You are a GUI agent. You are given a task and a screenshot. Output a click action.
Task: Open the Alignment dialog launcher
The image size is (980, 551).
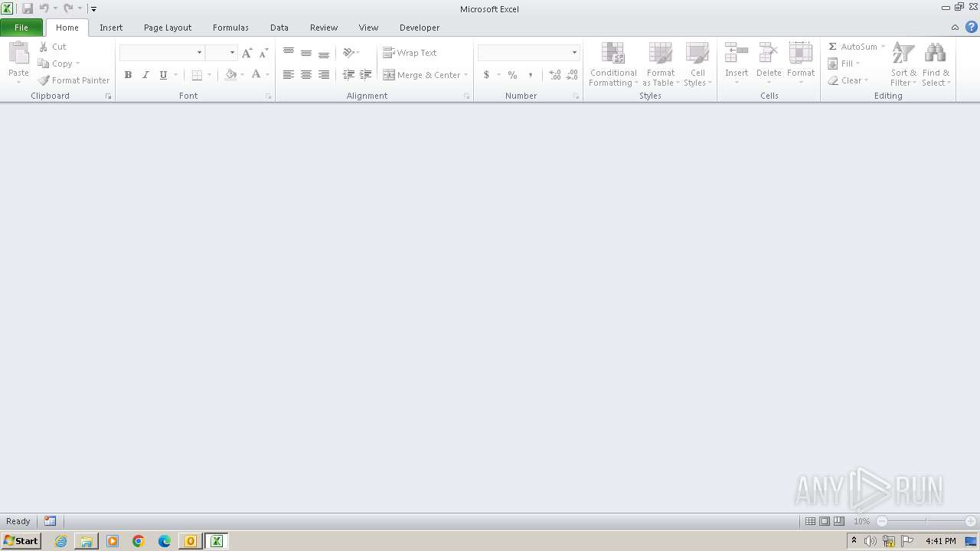(x=467, y=96)
